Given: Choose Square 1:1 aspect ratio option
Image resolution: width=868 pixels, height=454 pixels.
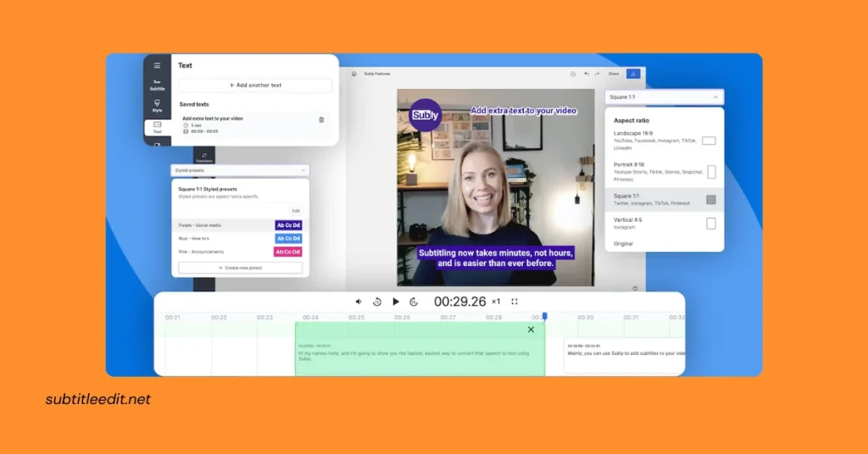Looking at the screenshot, I should tap(665, 200).
